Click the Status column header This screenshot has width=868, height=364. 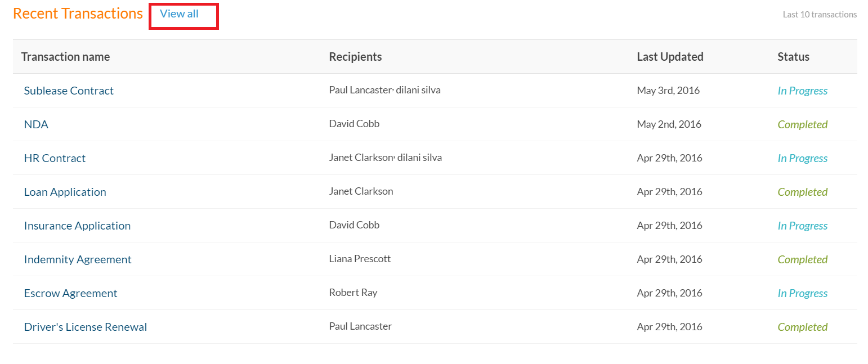pyautogui.click(x=793, y=57)
